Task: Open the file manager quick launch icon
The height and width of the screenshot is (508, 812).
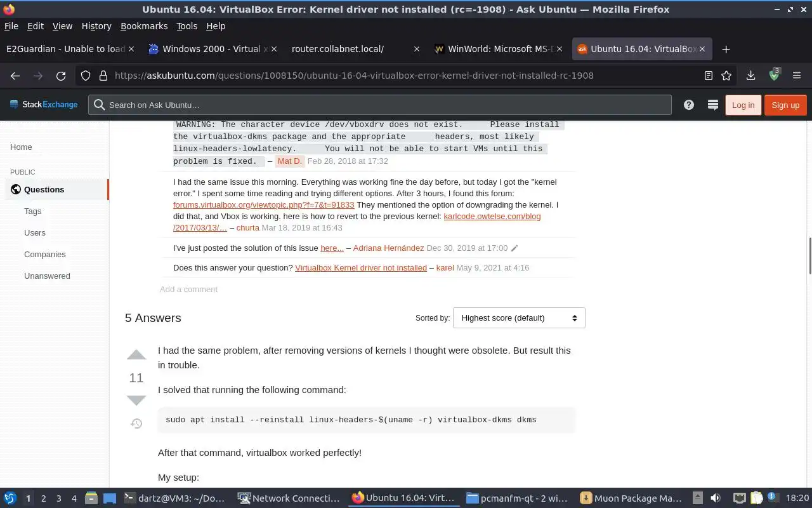Action: pos(91,498)
